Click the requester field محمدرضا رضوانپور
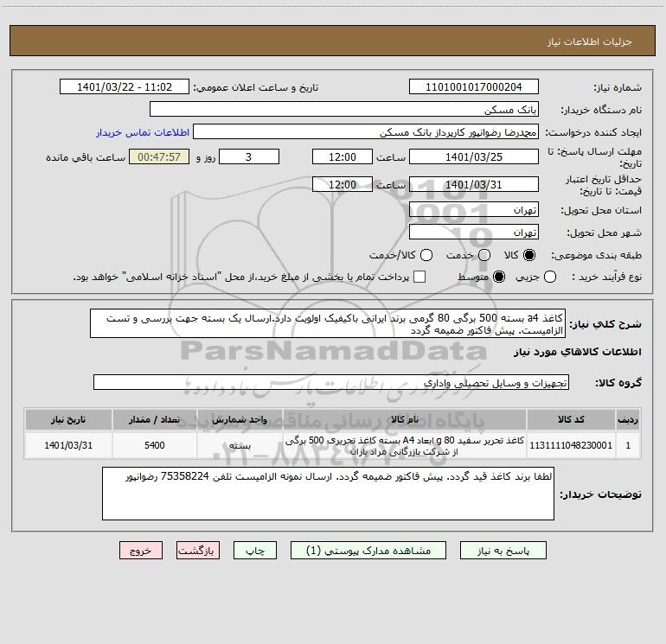This screenshot has width=666, height=644. click(x=366, y=132)
